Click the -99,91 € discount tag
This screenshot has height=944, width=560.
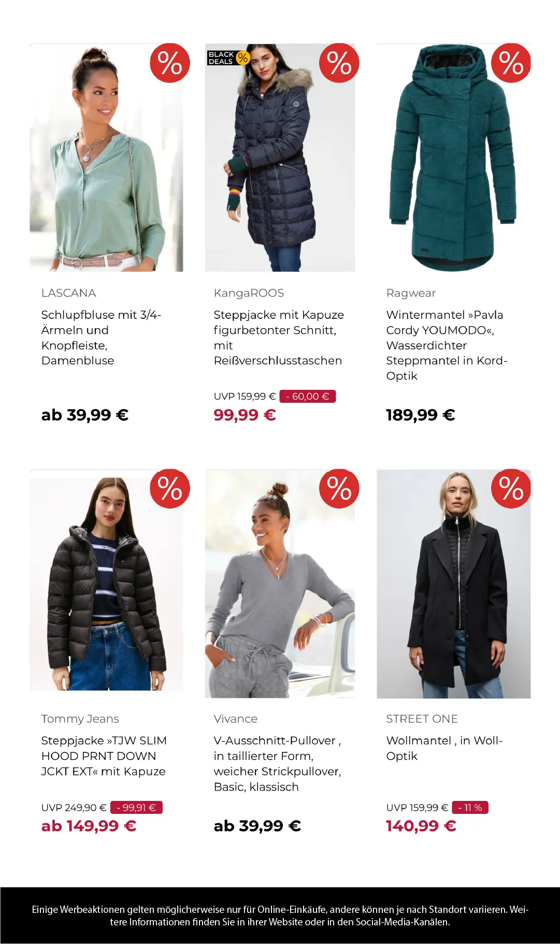[136, 808]
